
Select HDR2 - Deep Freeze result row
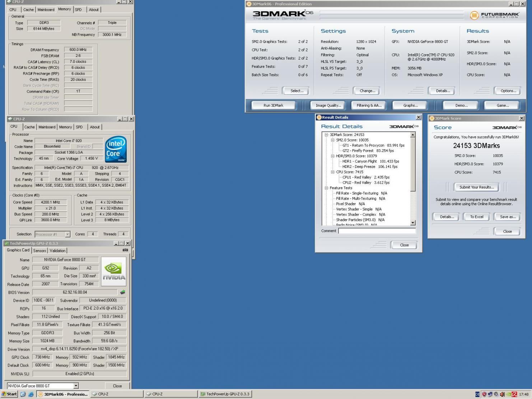coord(370,166)
